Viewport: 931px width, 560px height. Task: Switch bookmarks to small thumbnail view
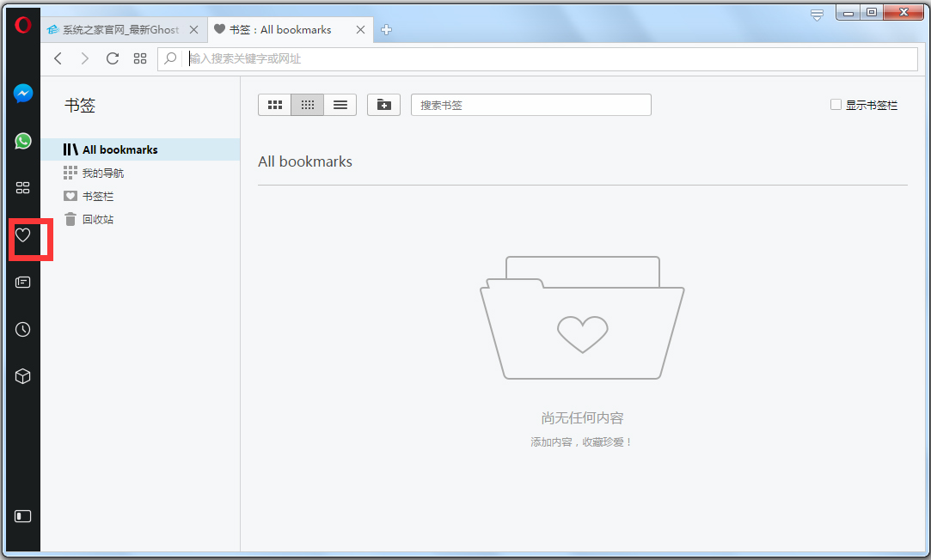click(x=307, y=105)
